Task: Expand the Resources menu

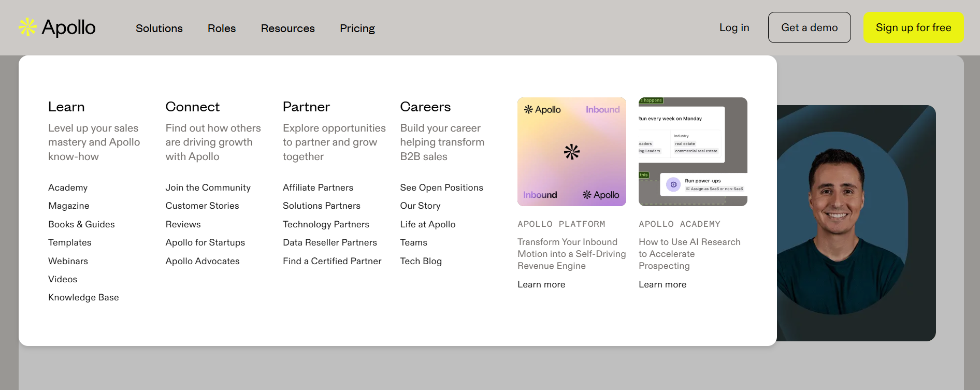Action: point(287,28)
